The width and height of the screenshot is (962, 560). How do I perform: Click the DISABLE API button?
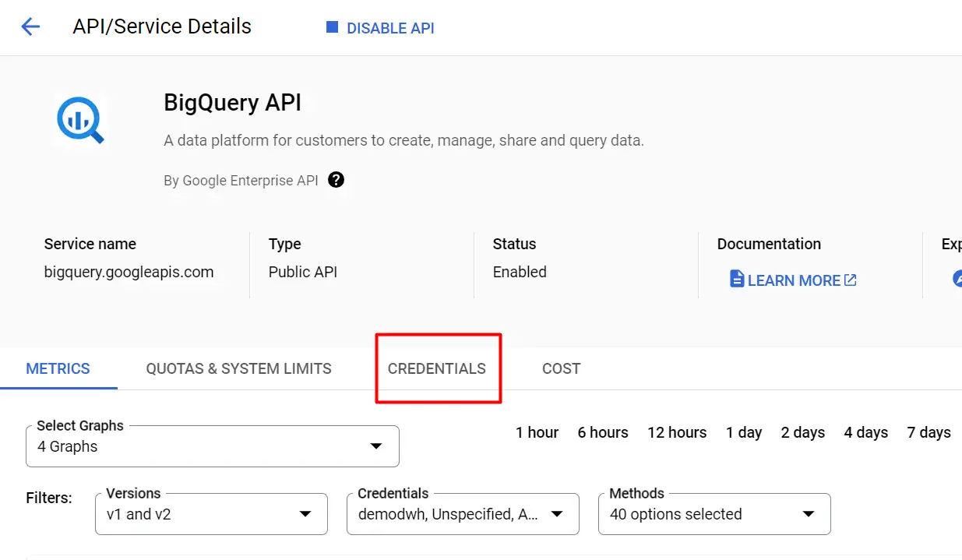pyautogui.click(x=380, y=28)
